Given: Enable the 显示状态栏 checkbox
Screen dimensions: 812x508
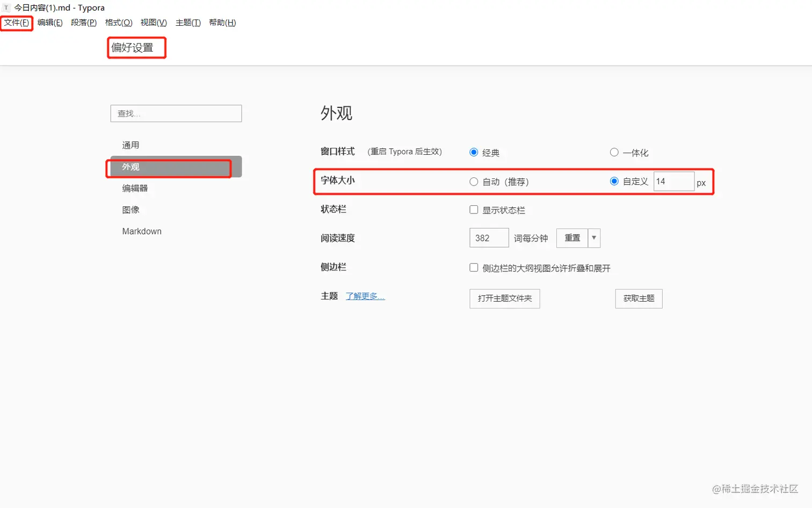Looking at the screenshot, I should click(474, 210).
